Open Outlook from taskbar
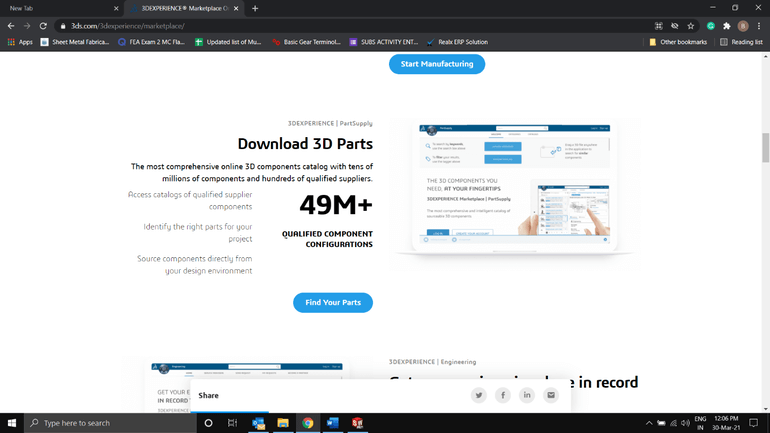Viewport: 770px width, 433px height. [x=258, y=423]
